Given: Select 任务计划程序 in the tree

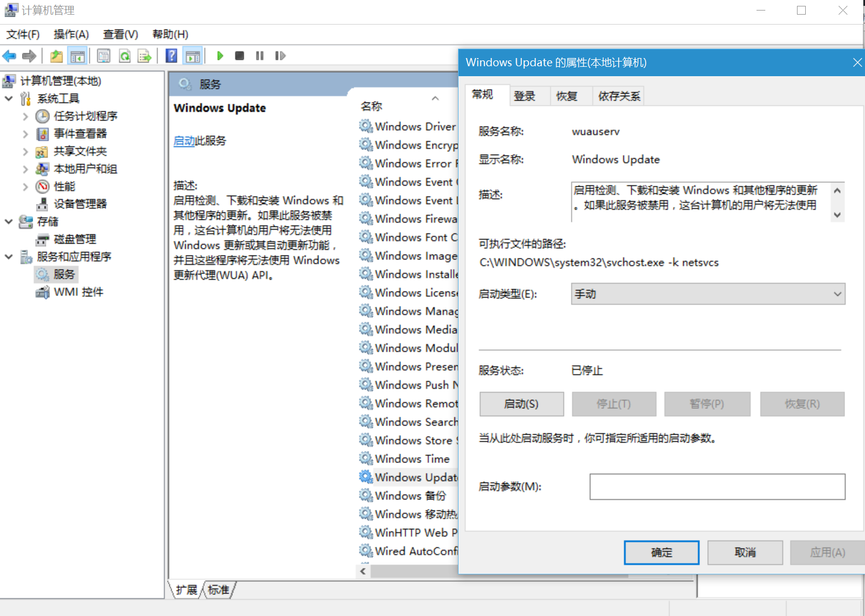Looking at the screenshot, I should (86, 116).
